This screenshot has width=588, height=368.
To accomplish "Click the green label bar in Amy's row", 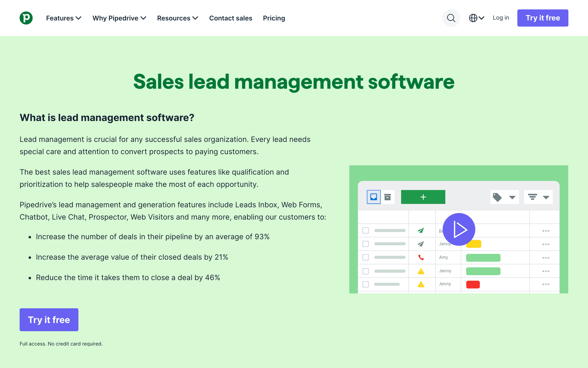I will (483, 258).
